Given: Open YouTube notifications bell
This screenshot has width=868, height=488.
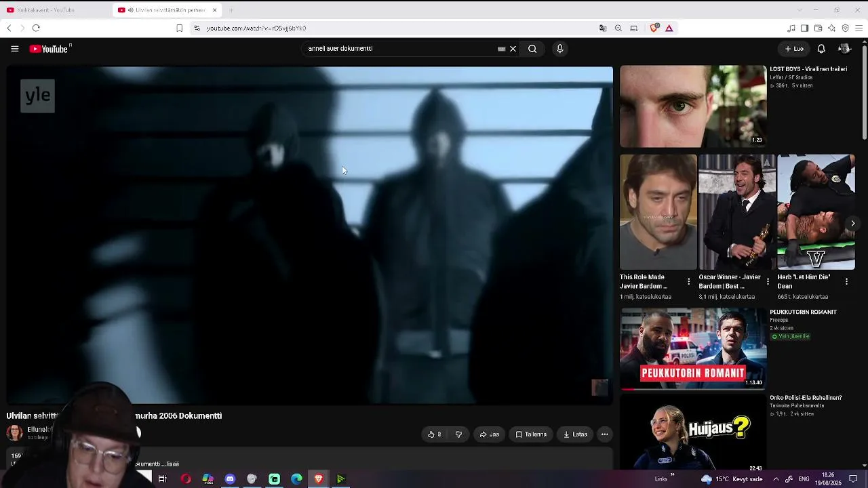Looking at the screenshot, I should click(x=821, y=49).
